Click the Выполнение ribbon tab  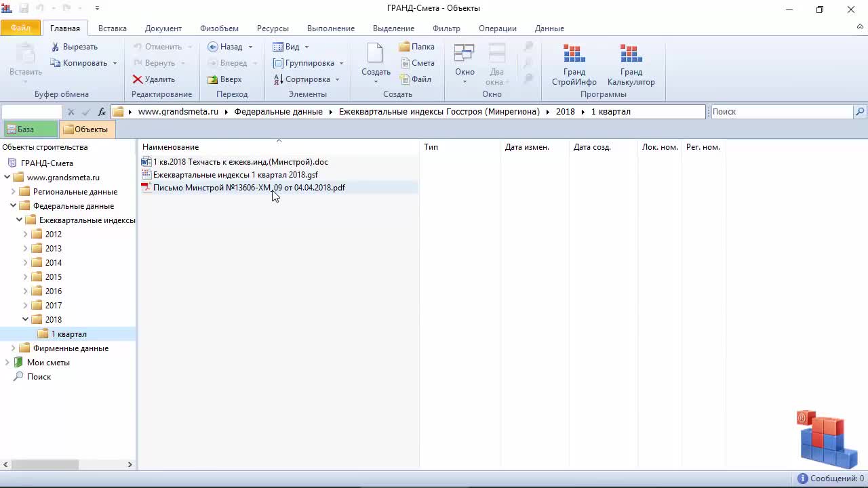(x=331, y=28)
